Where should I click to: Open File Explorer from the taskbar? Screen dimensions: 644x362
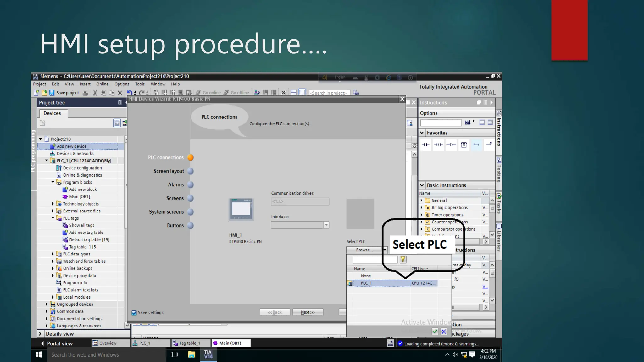191,355
